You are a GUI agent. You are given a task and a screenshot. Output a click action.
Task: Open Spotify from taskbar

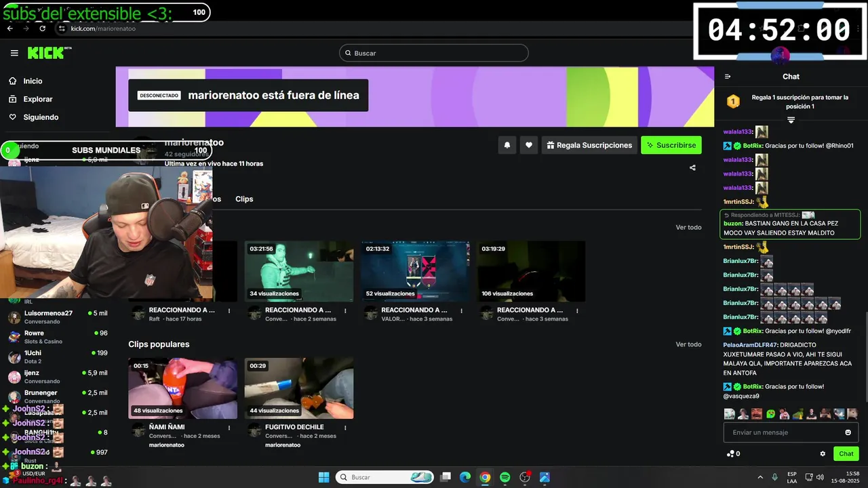(505, 477)
